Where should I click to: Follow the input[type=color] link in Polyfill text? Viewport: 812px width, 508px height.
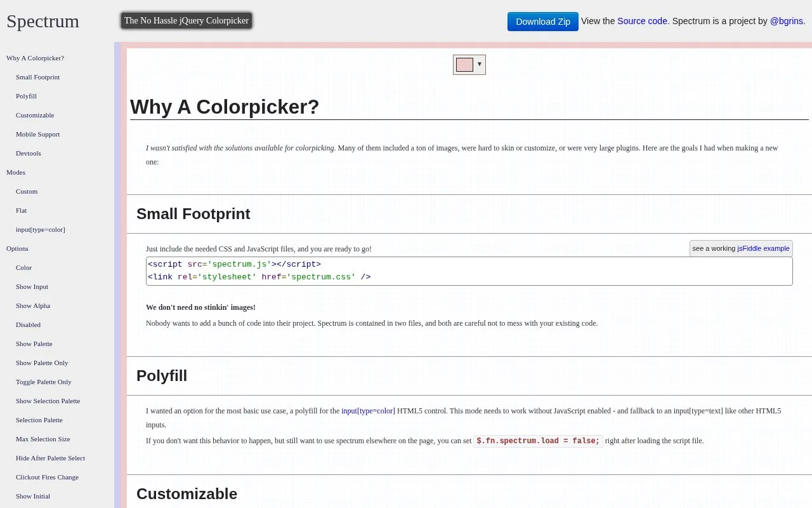coord(368,411)
